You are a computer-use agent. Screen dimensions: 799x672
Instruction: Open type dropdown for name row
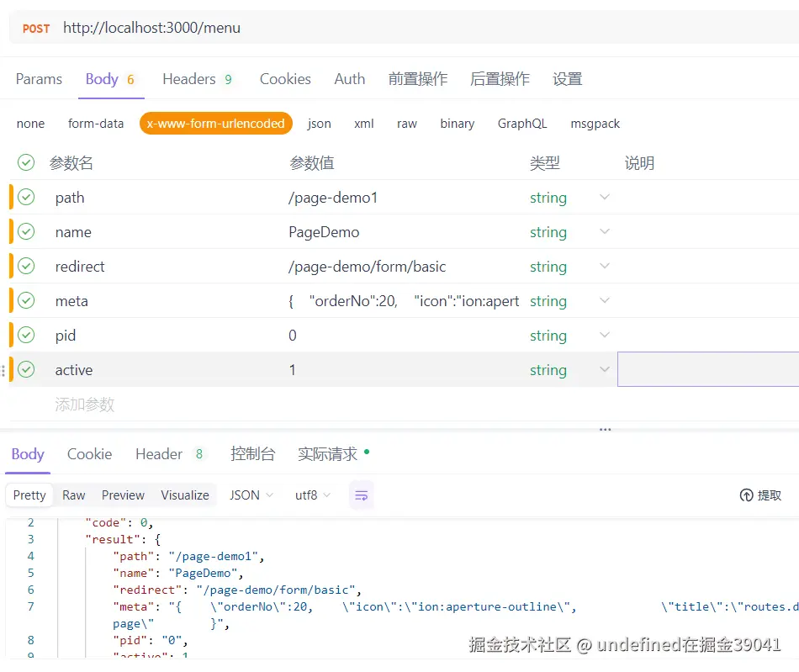click(x=605, y=232)
